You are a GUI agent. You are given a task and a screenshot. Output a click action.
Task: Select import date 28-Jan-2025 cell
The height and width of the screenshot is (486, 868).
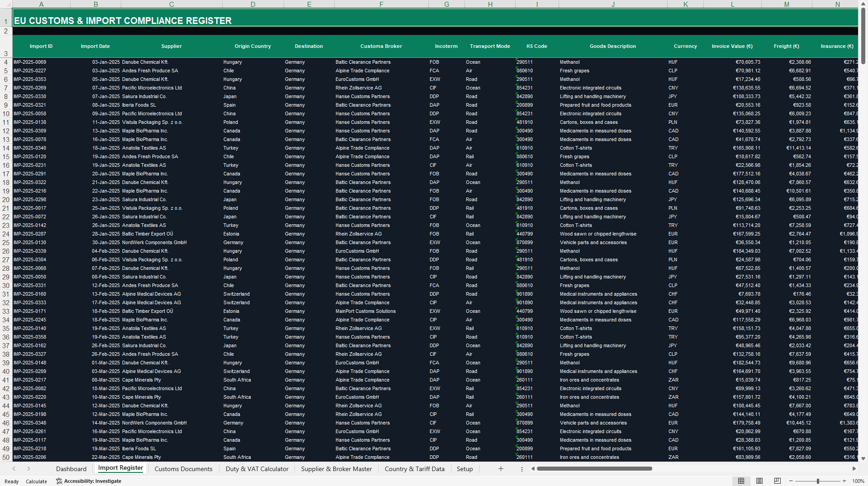click(95, 234)
